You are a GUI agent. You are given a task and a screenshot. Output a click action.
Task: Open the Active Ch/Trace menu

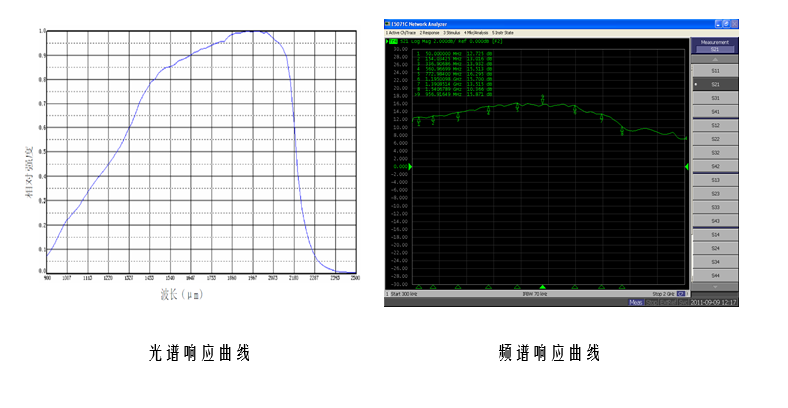[401, 33]
